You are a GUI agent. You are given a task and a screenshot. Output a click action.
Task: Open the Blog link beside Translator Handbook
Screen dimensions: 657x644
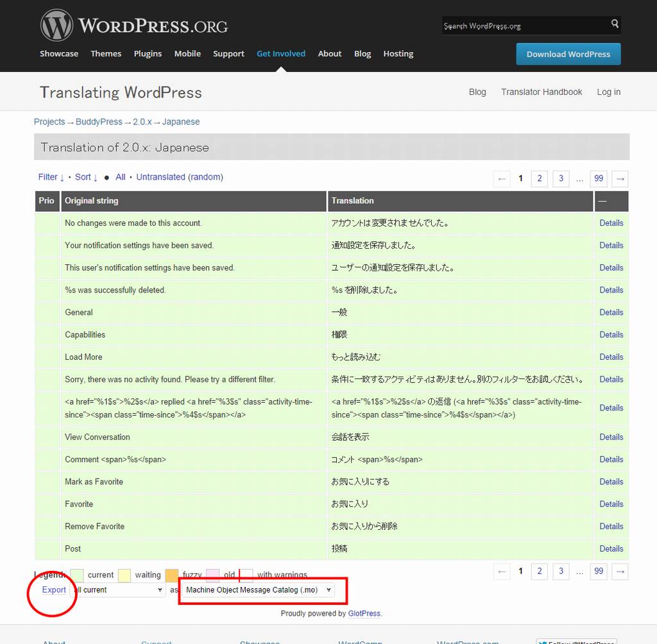(x=477, y=92)
